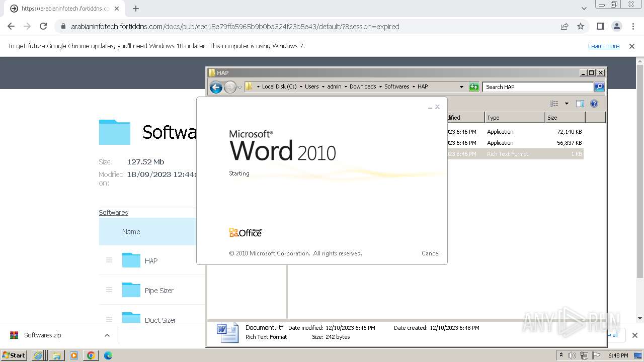Viewport: 644px width, 362px height.
Task: Click the Forward arrow in HAP Explorer window
Action: point(230,87)
